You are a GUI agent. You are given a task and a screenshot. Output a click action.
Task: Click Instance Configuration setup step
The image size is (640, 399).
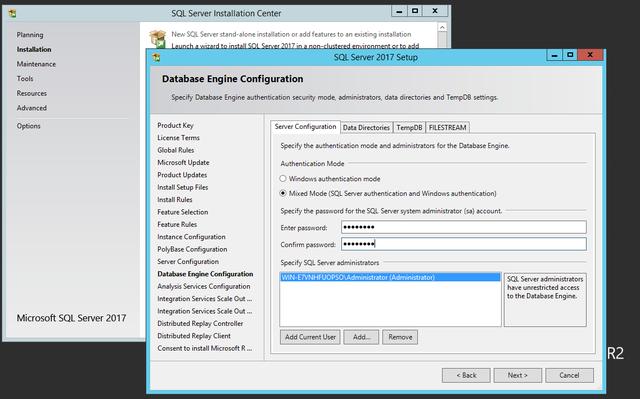click(x=191, y=237)
